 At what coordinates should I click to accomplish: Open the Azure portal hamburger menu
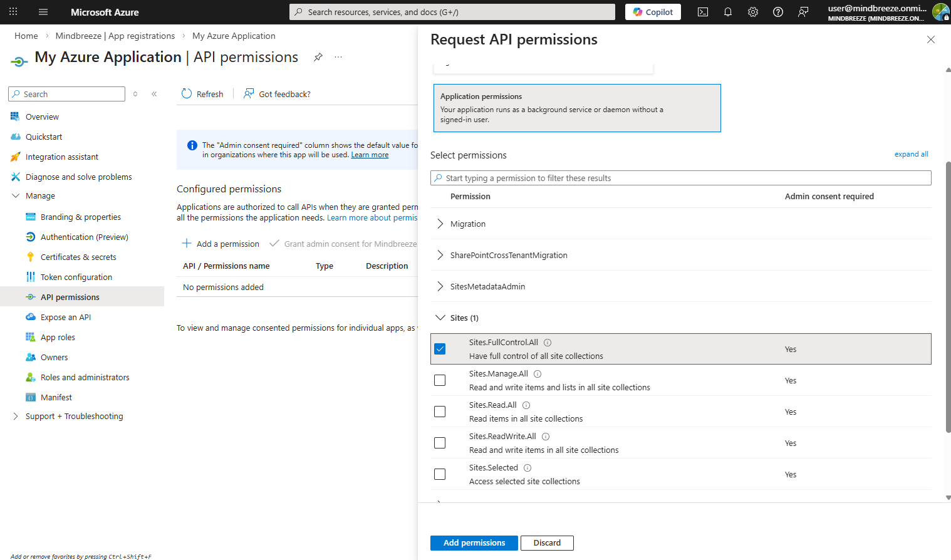(43, 12)
